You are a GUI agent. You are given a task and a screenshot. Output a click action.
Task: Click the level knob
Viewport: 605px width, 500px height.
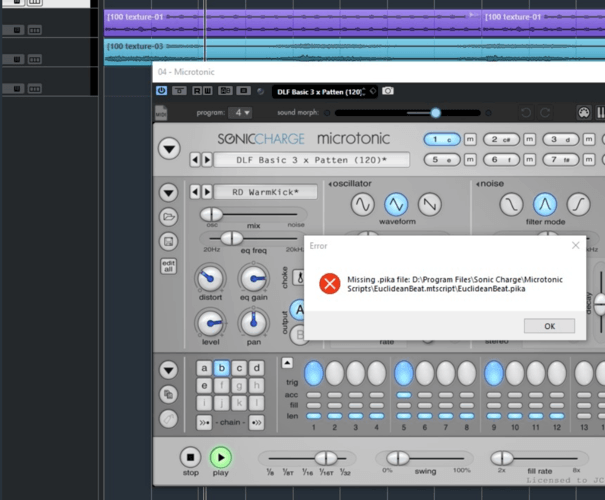(x=210, y=323)
